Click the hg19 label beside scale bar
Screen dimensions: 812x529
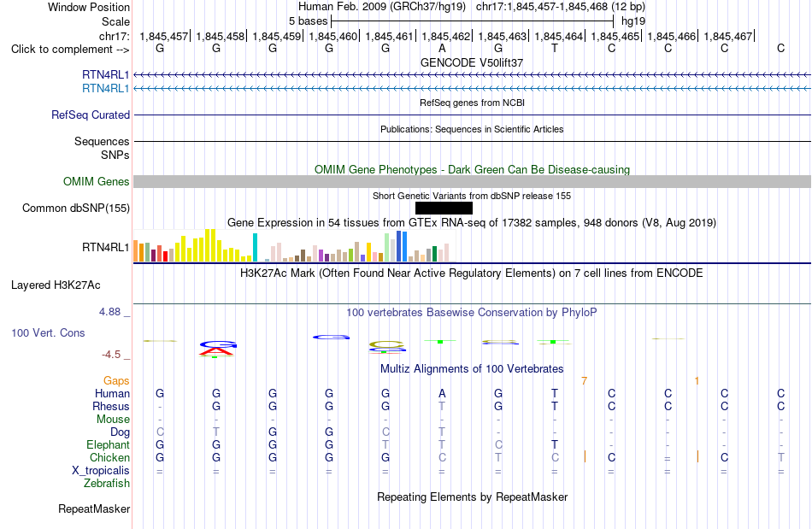click(x=633, y=21)
